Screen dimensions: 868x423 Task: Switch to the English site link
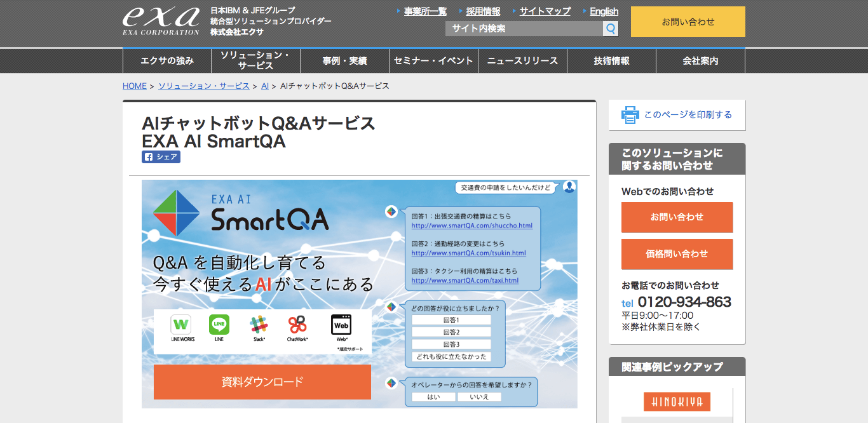[604, 11]
